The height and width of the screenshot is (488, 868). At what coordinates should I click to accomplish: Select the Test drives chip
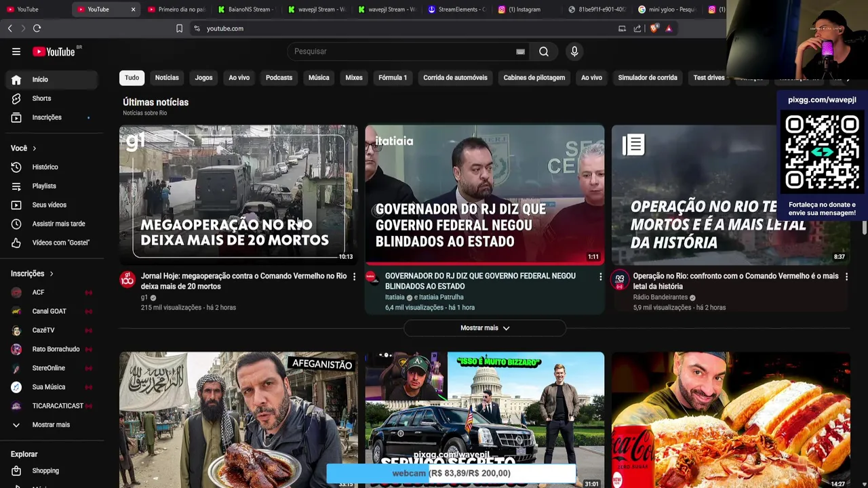[x=709, y=78]
